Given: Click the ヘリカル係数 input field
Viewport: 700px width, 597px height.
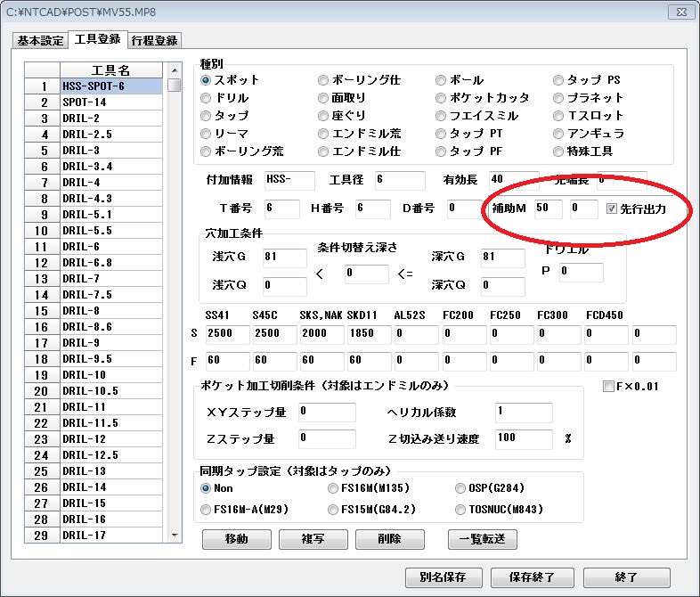Looking at the screenshot, I should 524,412.
